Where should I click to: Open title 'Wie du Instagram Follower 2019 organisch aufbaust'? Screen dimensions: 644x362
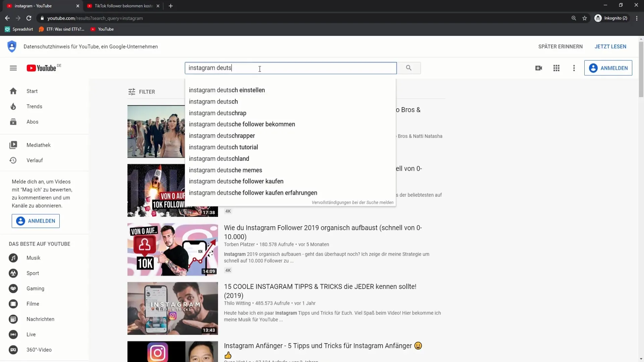pos(323,232)
